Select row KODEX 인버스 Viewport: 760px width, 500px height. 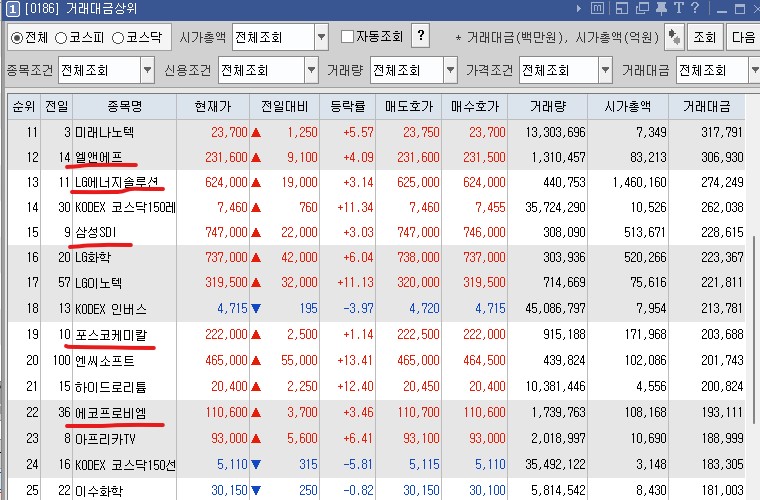(x=376, y=308)
